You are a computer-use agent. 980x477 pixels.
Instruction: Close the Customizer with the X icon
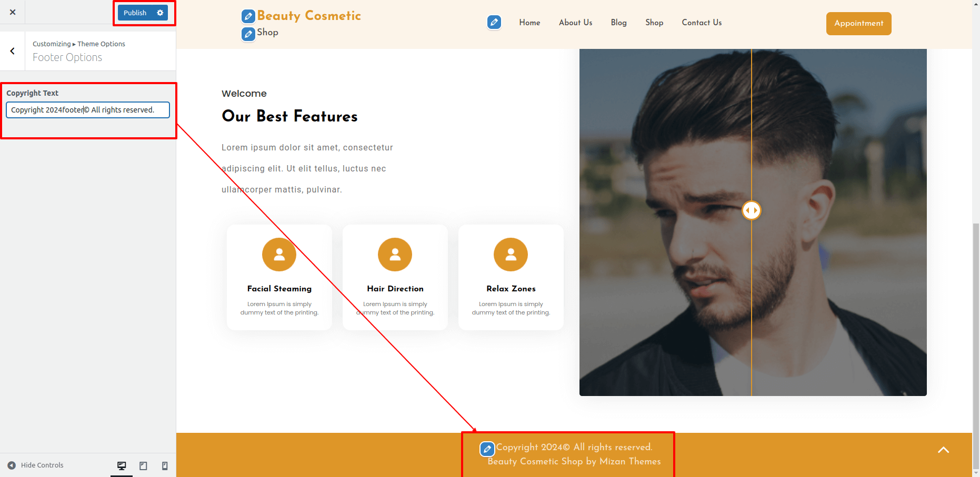pyautogui.click(x=13, y=12)
